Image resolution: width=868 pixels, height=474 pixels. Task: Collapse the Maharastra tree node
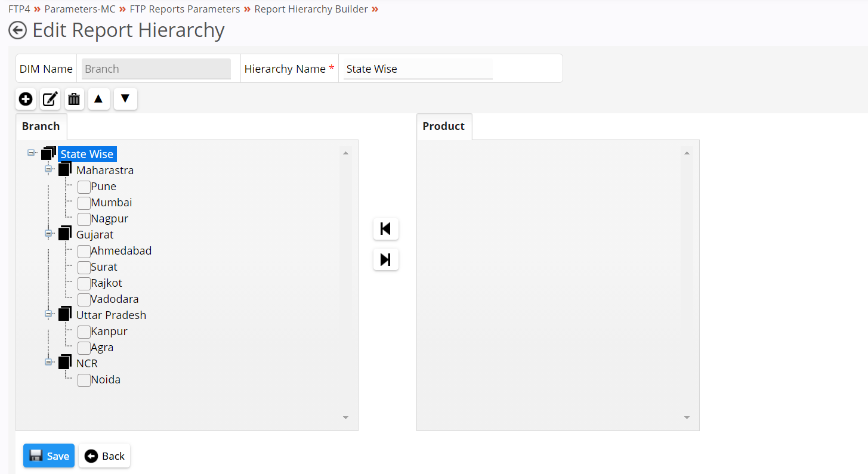tap(48, 169)
